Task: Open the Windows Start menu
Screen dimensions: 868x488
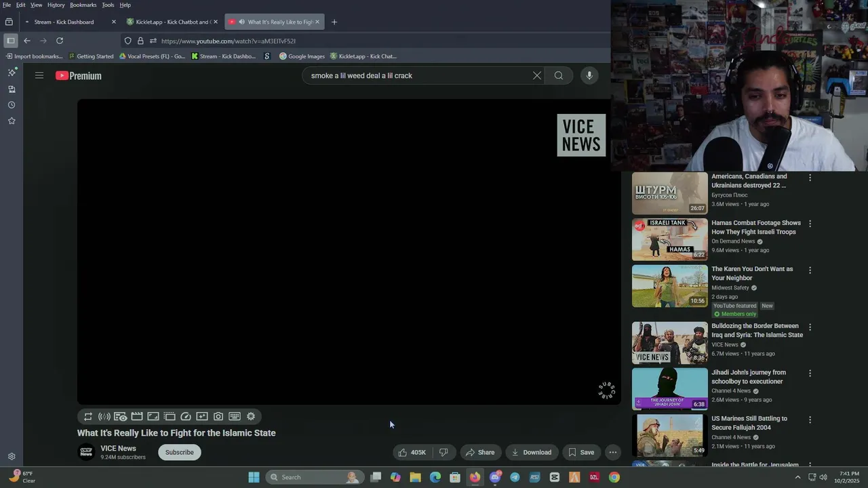Action: tap(254, 477)
